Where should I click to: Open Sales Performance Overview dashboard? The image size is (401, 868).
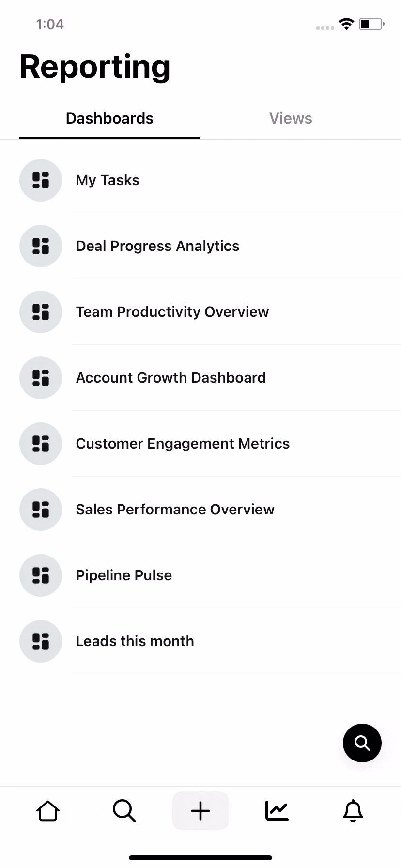[200, 510]
